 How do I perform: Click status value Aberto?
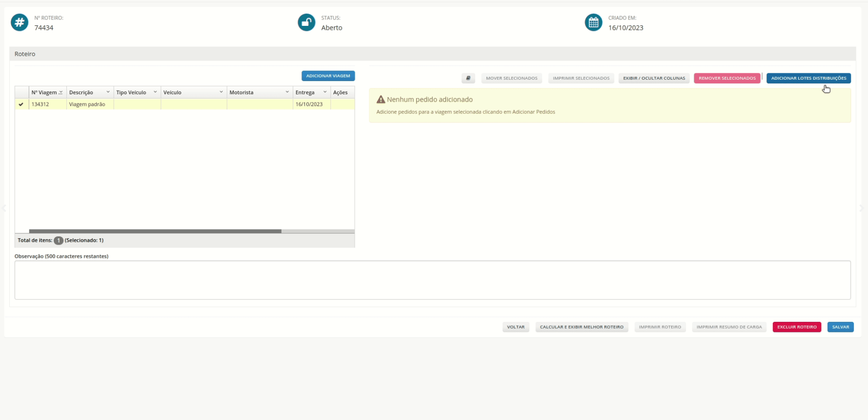click(x=332, y=28)
